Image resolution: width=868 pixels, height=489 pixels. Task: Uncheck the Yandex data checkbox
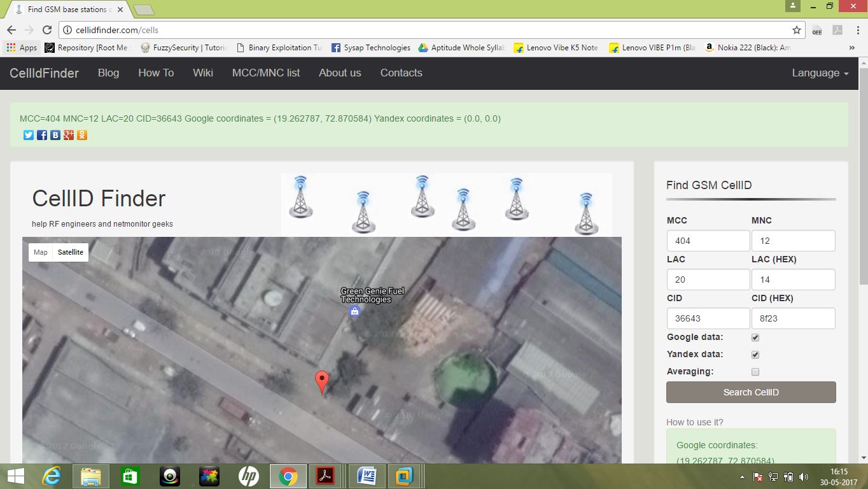[x=755, y=355]
